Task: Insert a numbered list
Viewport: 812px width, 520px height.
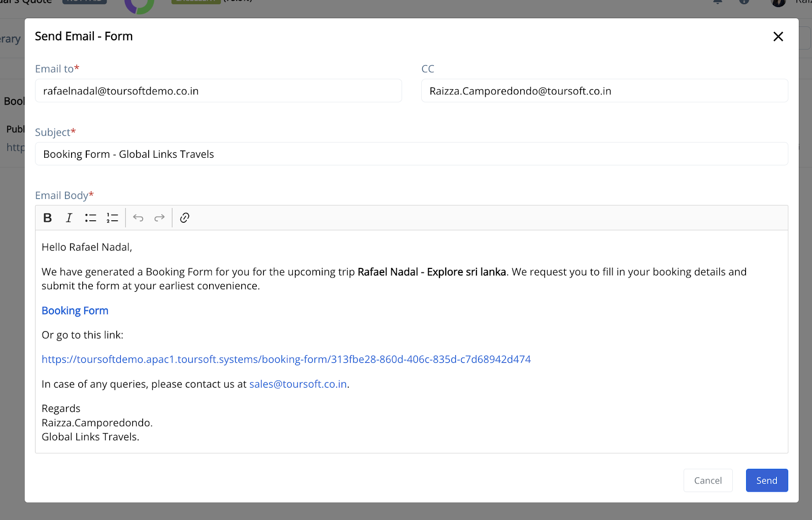Action: coord(112,218)
